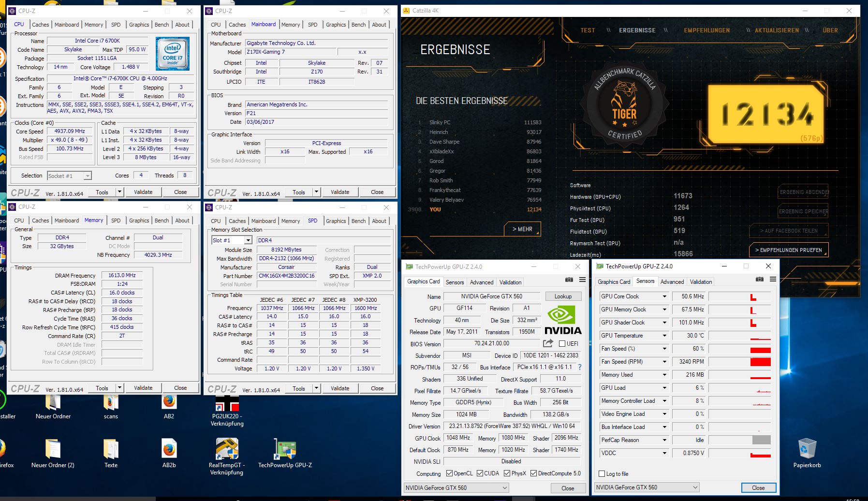Open the Papierkorb recycle bin icon
The image size is (868, 501).
(x=807, y=453)
